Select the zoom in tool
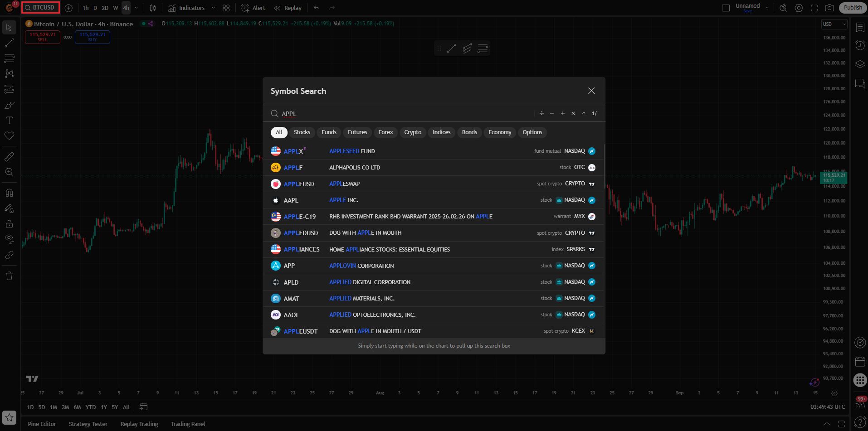This screenshot has height=431, width=868. click(9, 172)
